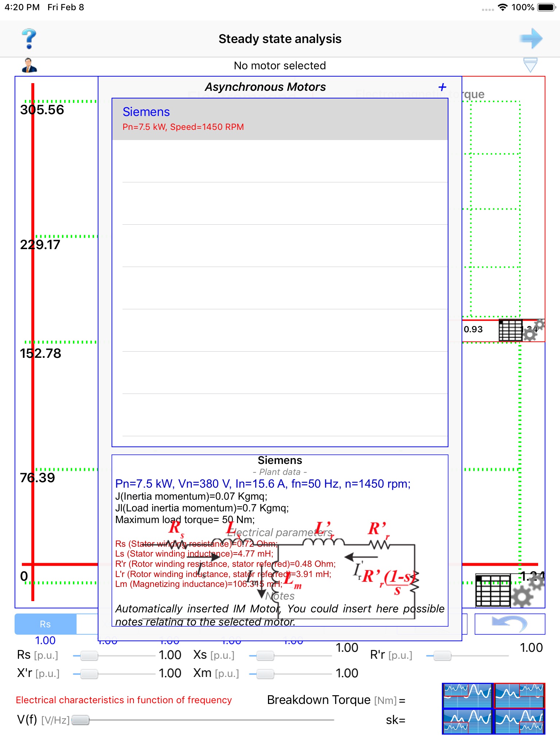The width and height of the screenshot is (560, 747).
Task: Tap "J(Inertia momentum)=0.07 Kgmq;" text
Action: [191, 496]
